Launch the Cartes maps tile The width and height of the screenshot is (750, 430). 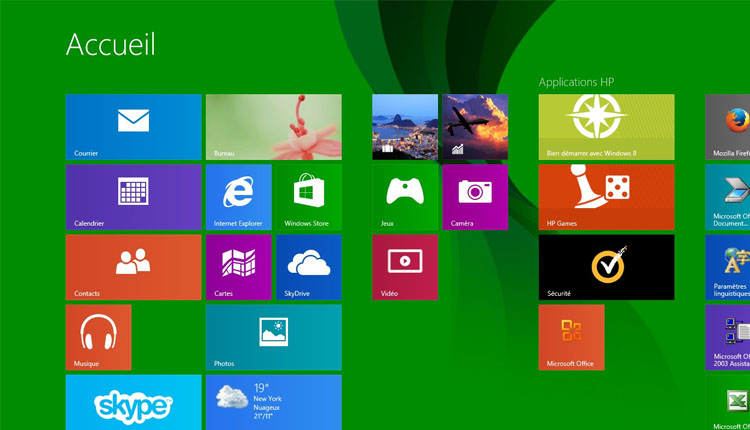[239, 267]
